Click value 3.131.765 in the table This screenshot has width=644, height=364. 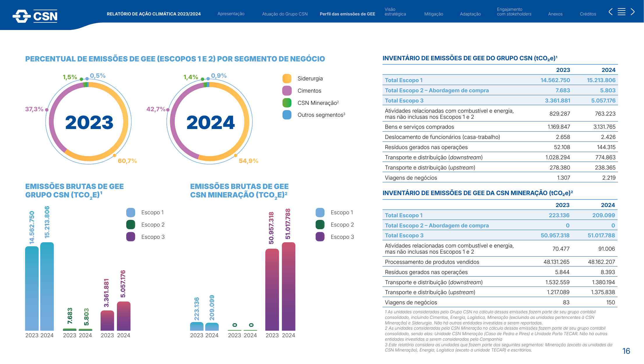[604, 127]
